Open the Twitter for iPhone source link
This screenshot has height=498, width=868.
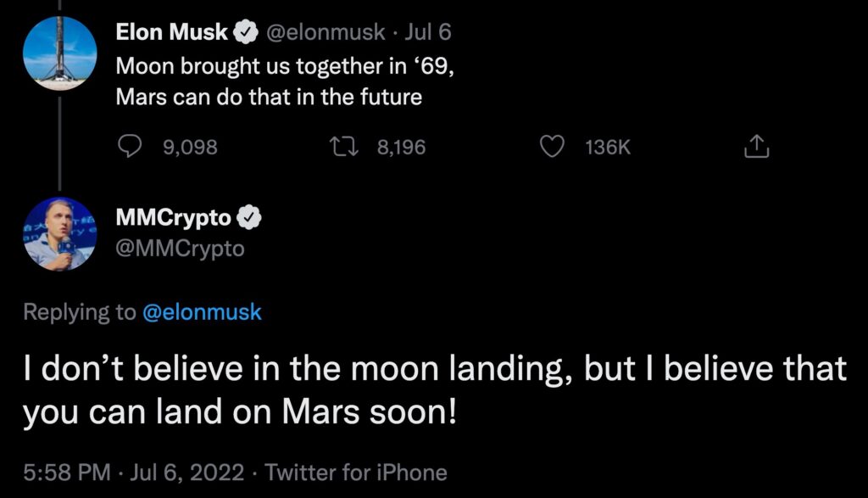tap(357, 472)
